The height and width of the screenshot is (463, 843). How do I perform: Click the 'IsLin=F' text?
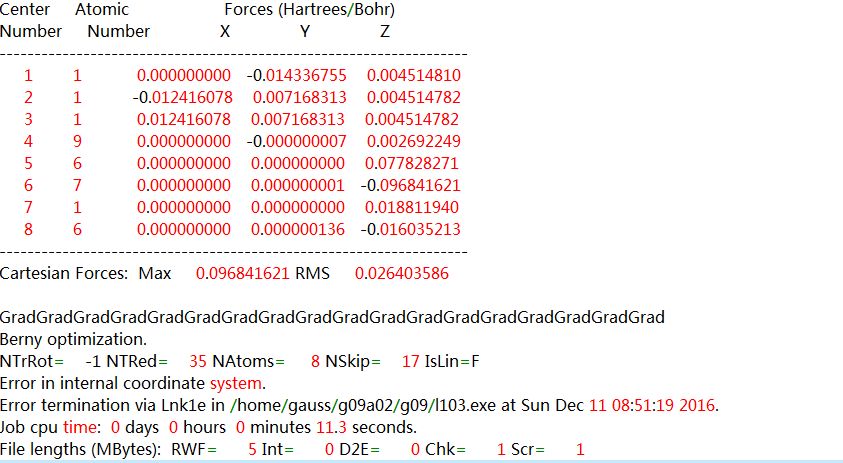click(x=452, y=362)
